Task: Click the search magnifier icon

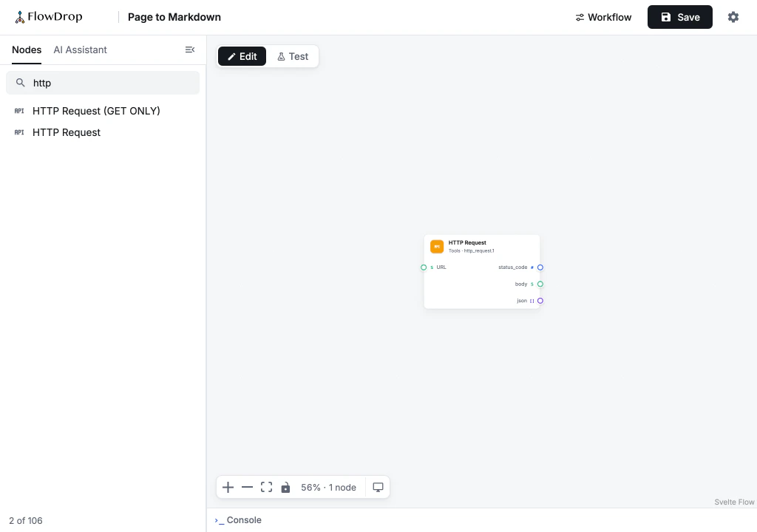Action: coord(20,83)
